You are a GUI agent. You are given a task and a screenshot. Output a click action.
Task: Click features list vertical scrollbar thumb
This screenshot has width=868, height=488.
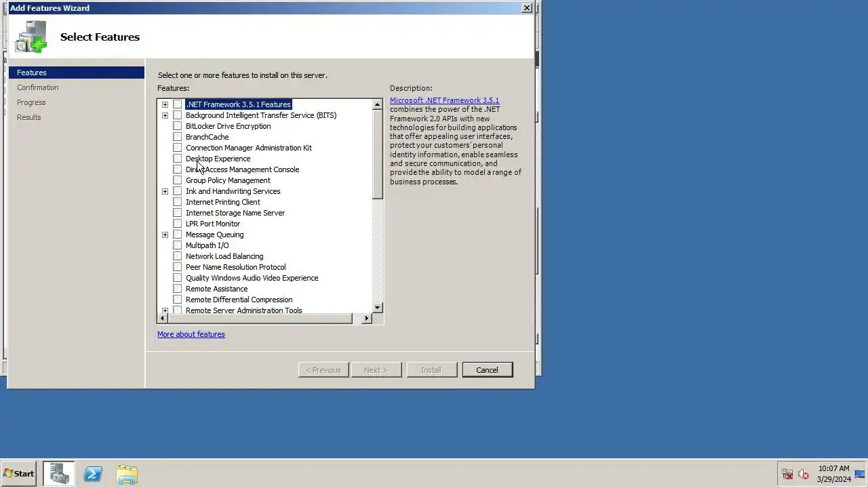point(378,155)
